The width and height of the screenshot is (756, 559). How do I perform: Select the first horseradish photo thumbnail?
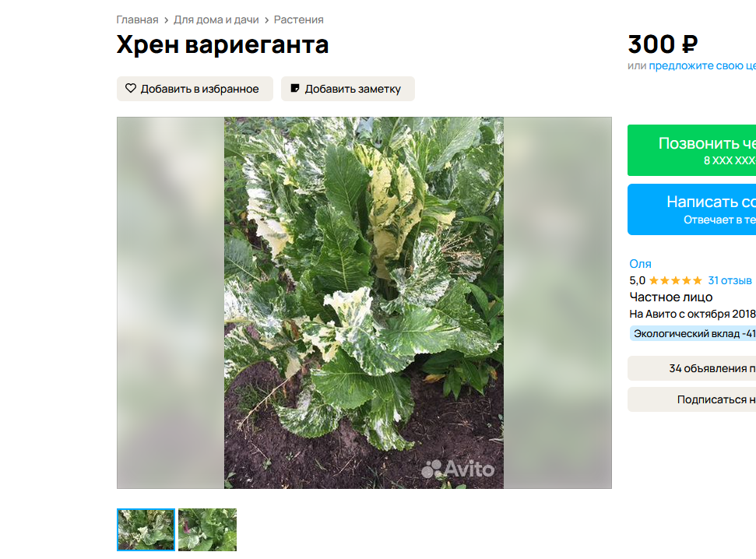(146, 529)
